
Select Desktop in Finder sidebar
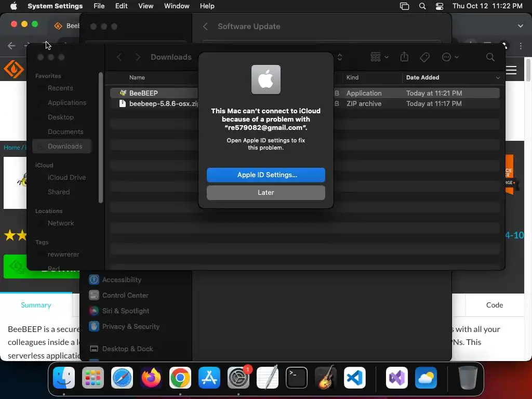point(60,117)
